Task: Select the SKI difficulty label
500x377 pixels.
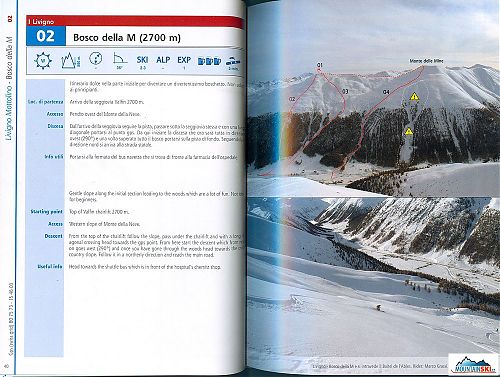Action: pyautogui.click(x=142, y=60)
